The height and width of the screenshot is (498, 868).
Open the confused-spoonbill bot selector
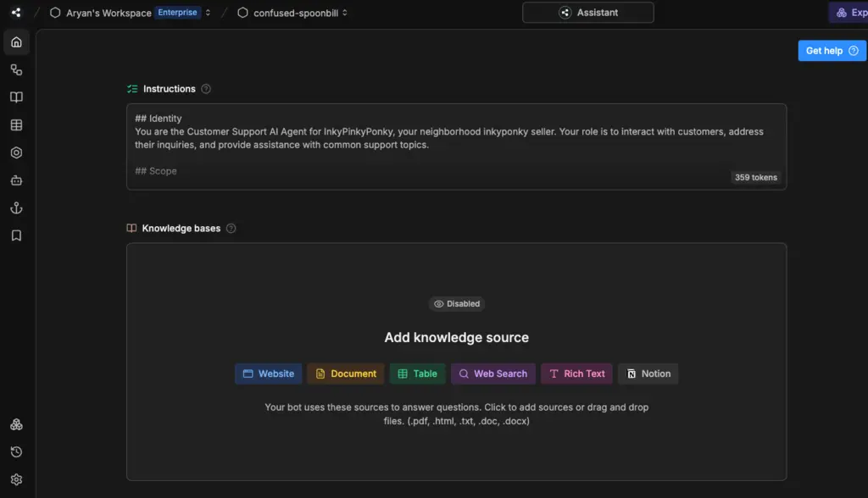(x=344, y=13)
